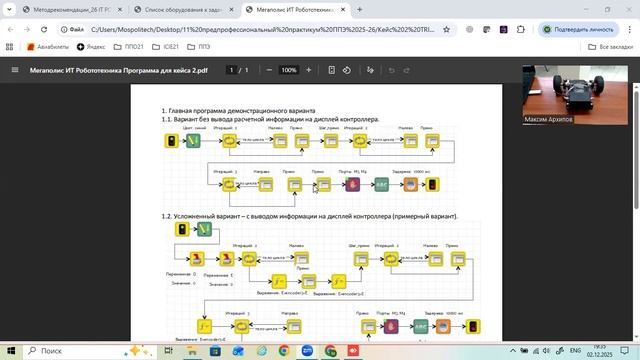
Task: Rotate the PDF counterclockwise
Action: tap(347, 70)
